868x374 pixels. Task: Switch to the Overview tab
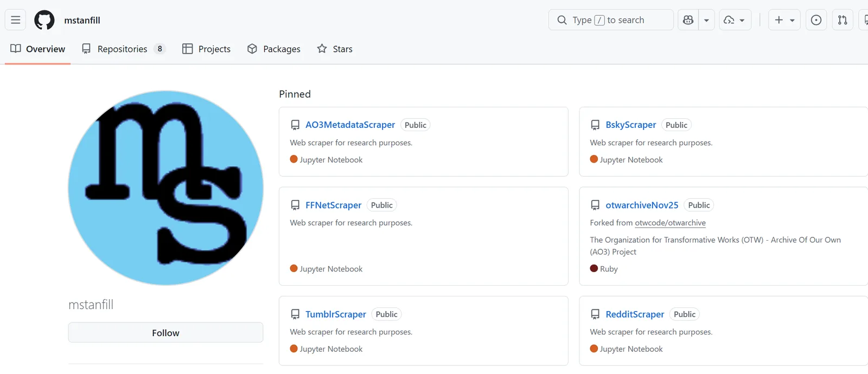(x=38, y=49)
